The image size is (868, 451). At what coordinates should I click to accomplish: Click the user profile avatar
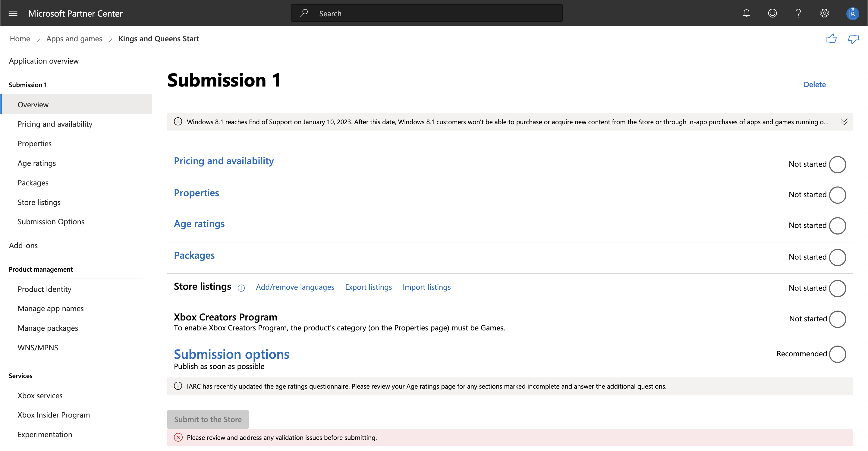[852, 13]
